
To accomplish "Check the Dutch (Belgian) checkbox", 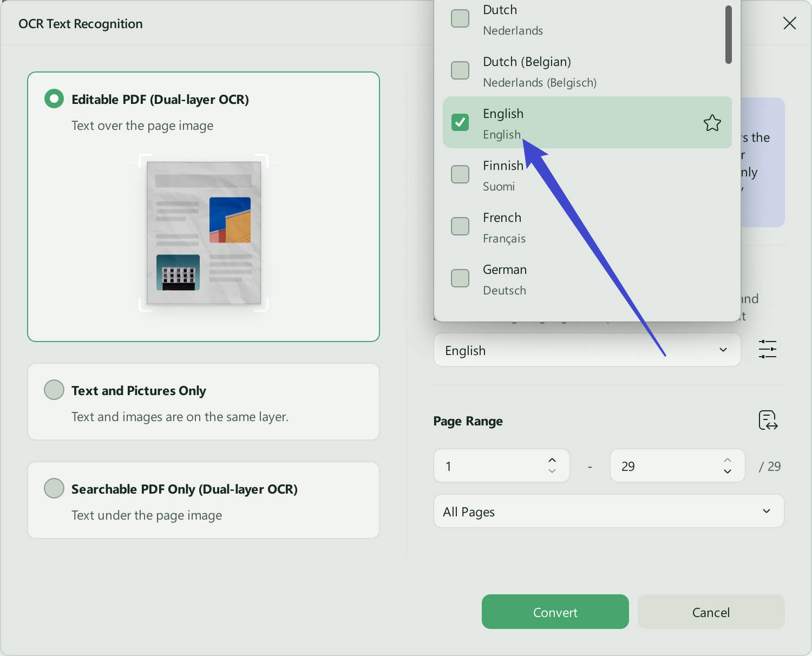I will (x=460, y=70).
